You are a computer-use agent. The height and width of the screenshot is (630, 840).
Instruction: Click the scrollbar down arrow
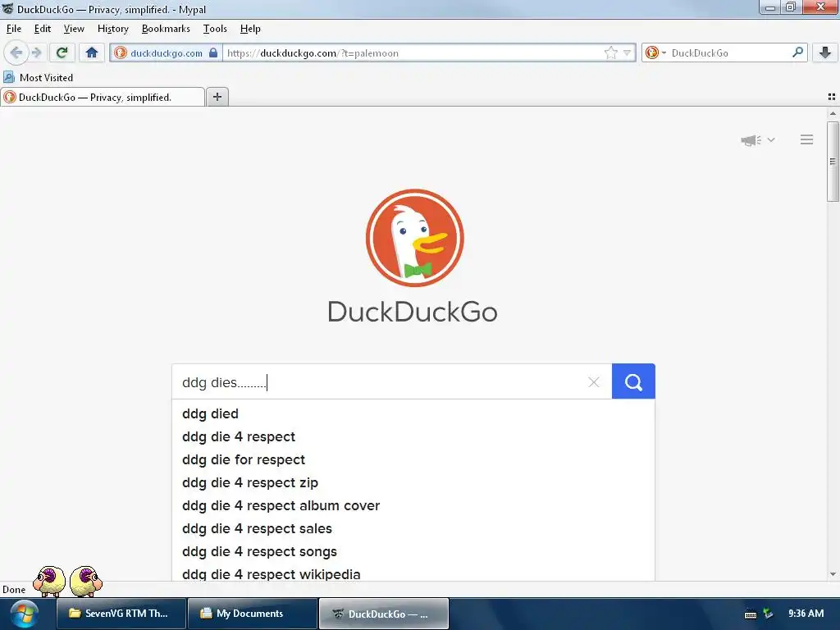833,574
